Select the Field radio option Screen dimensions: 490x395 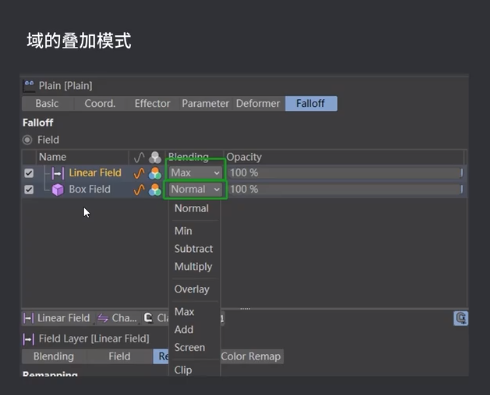click(x=27, y=140)
